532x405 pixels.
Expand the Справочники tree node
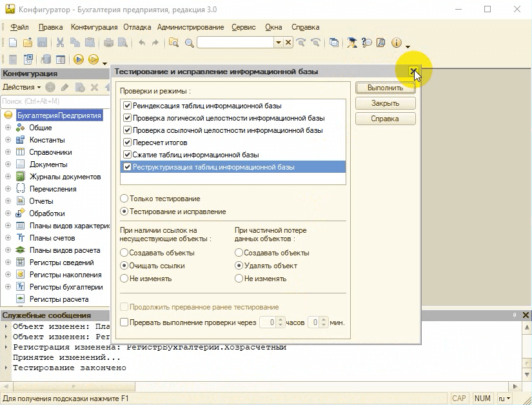pyautogui.click(x=8, y=152)
